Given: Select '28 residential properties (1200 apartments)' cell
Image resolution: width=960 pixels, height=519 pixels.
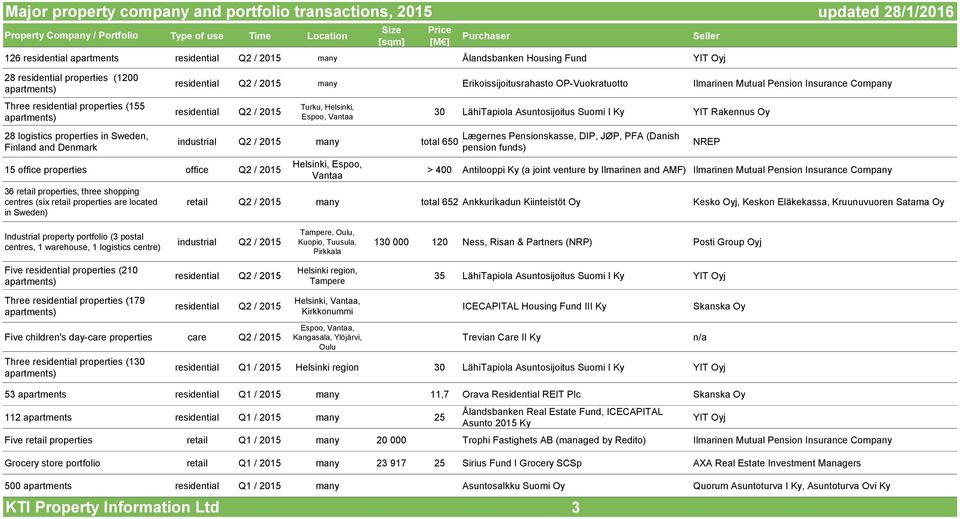Looking at the screenshot, I should pyautogui.click(x=71, y=83).
